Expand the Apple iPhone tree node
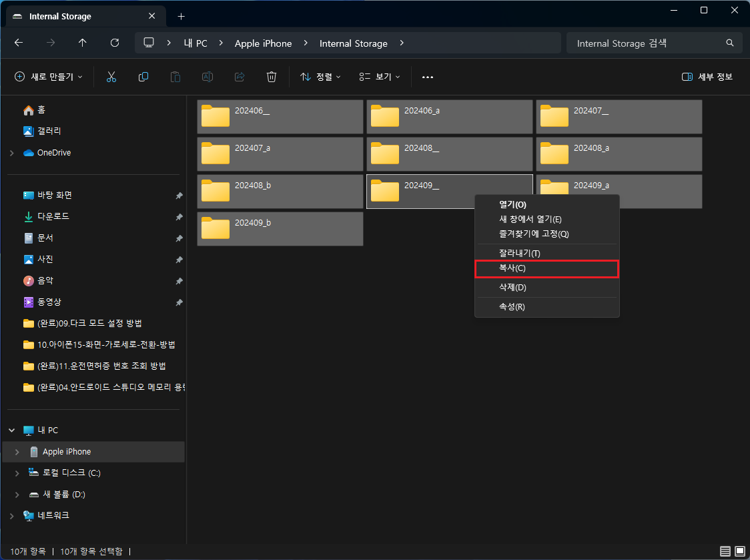This screenshot has width=750, height=560. (x=17, y=452)
